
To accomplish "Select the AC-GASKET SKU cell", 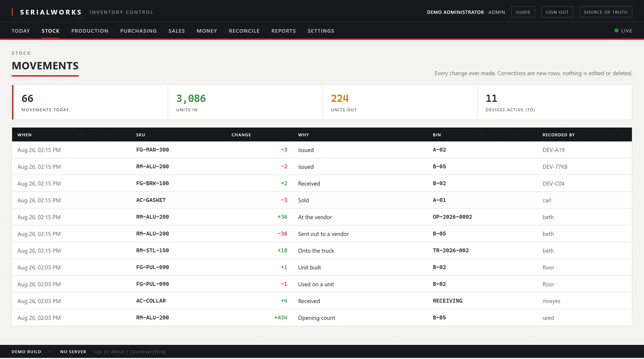I will pos(151,200).
